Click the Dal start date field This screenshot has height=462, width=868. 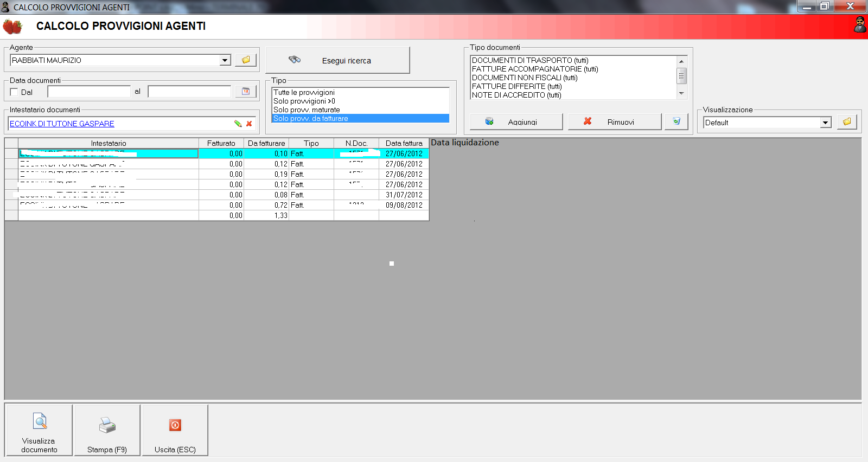pyautogui.click(x=89, y=92)
